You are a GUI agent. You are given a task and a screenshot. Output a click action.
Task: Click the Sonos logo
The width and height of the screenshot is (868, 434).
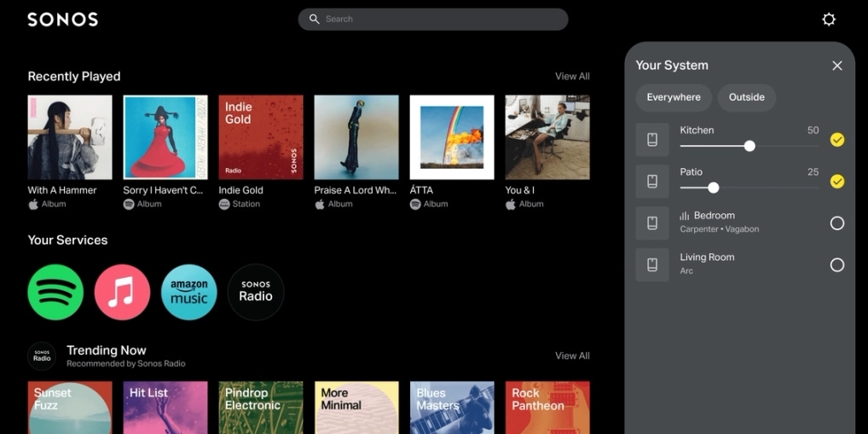(x=62, y=20)
